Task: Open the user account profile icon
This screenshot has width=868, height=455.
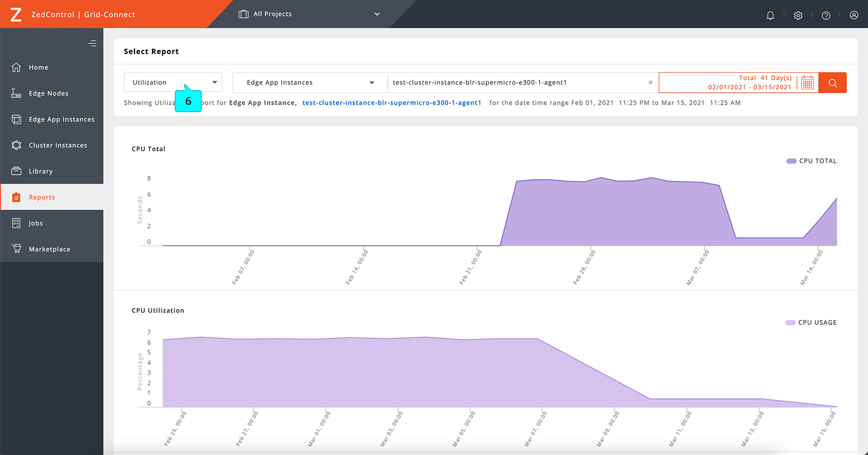Action: coord(854,15)
